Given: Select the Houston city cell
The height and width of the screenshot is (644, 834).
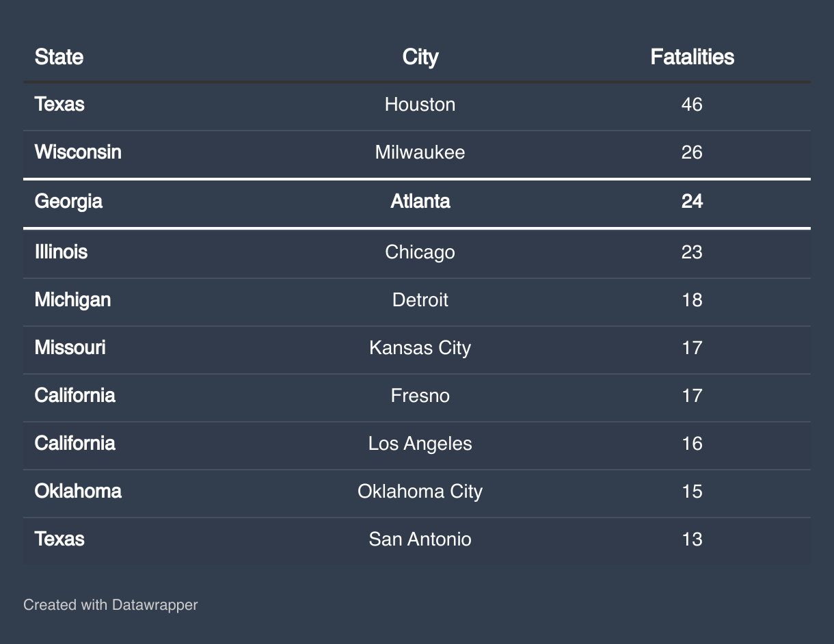Looking at the screenshot, I should click(420, 105).
